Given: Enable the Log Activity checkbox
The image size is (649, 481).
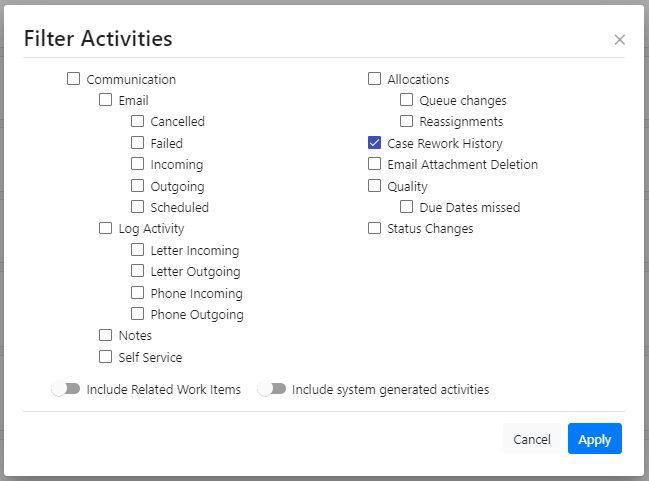Looking at the screenshot, I should pyautogui.click(x=105, y=228).
